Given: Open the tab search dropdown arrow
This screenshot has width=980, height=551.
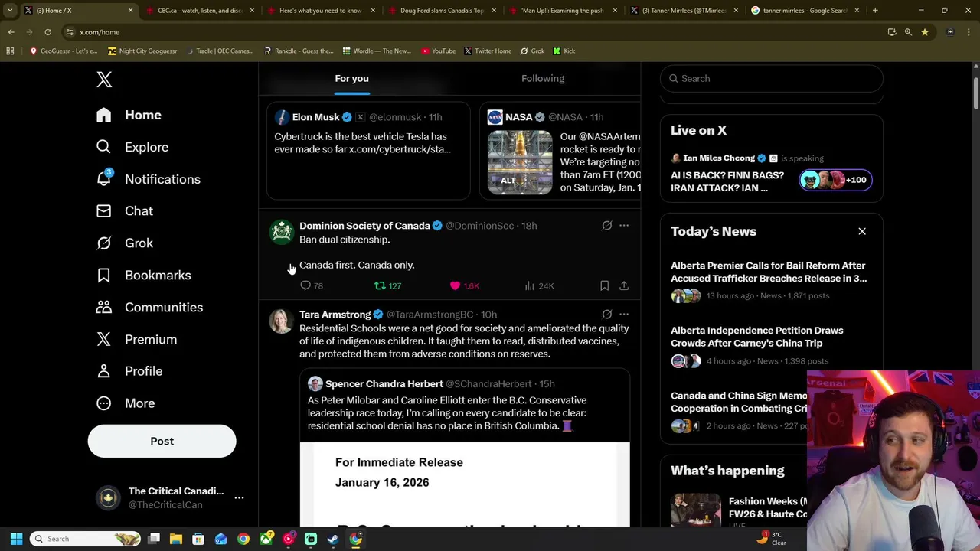Looking at the screenshot, I should [x=10, y=11].
